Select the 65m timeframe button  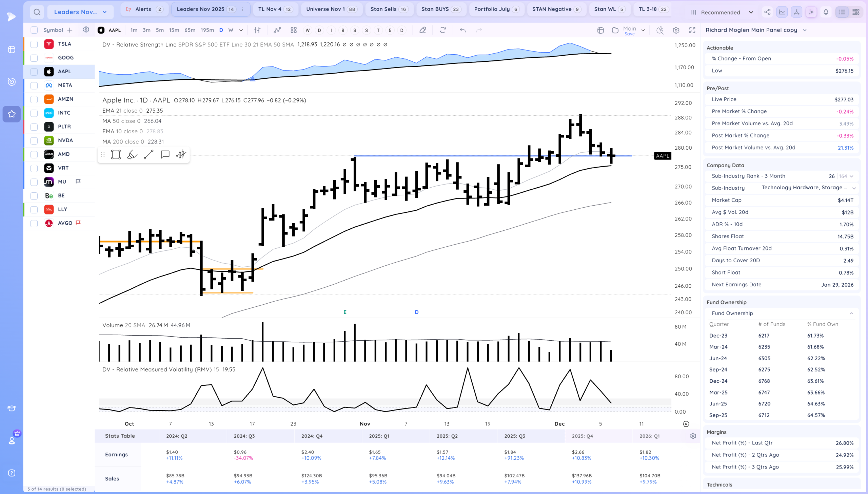pos(190,30)
